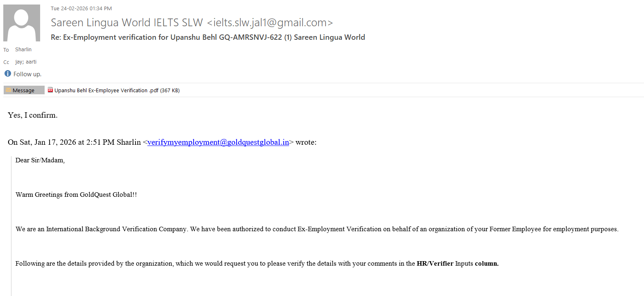Click the envelope icon on Message tab
This screenshot has height=296, width=644.
click(x=8, y=90)
